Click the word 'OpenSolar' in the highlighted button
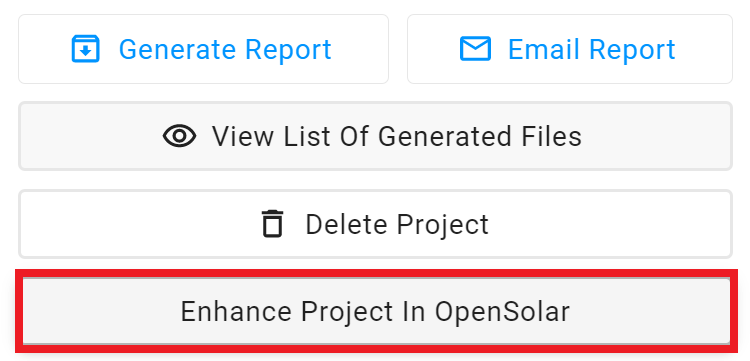Viewport: 750px width, 361px height. [502, 312]
